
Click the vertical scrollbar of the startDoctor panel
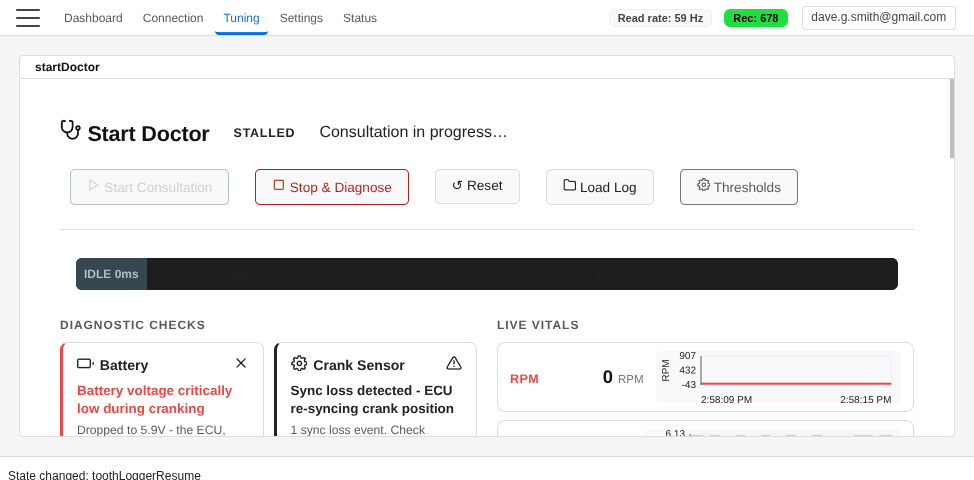click(x=951, y=118)
